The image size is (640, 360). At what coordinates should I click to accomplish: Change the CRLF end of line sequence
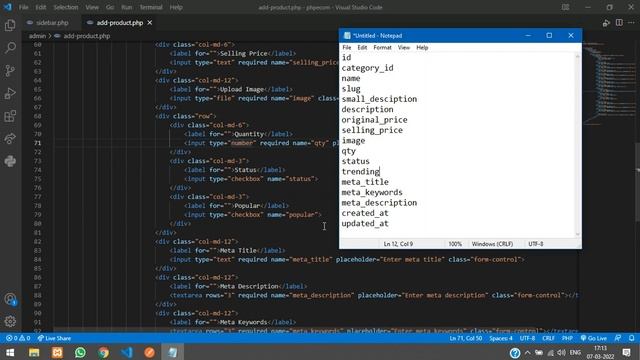click(x=548, y=338)
